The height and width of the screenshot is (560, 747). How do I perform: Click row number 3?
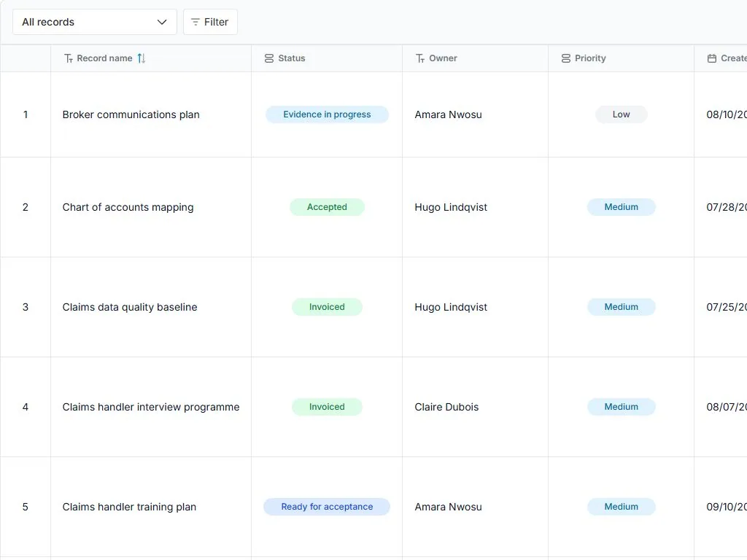coord(26,307)
